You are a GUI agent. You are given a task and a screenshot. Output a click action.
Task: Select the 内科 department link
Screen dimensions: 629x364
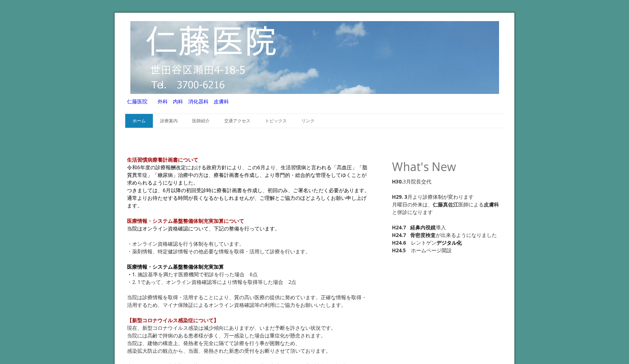(x=178, y=102)
